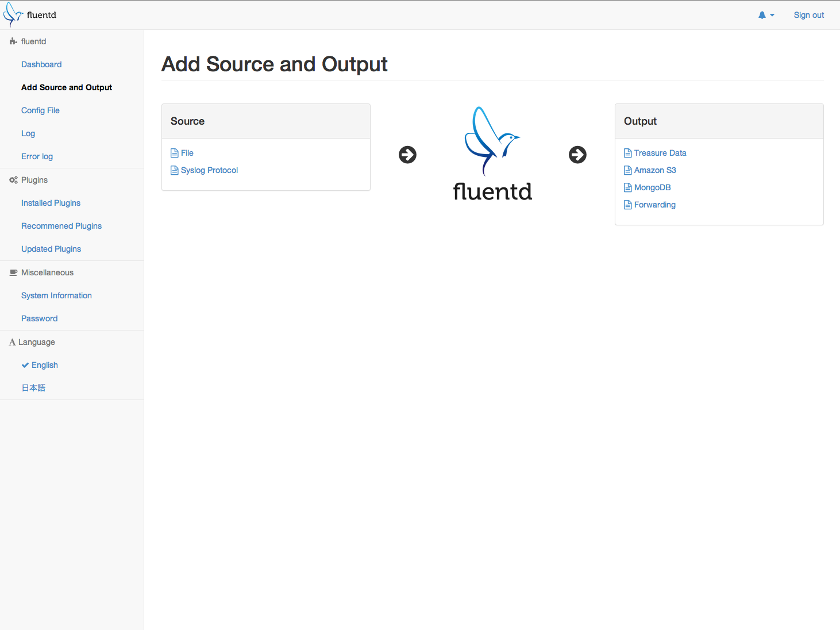Image resolution: width=840 pixels, height=630 pixels.
Task: Click the Treasure Data document icon
Action: (x=628, y=153)
